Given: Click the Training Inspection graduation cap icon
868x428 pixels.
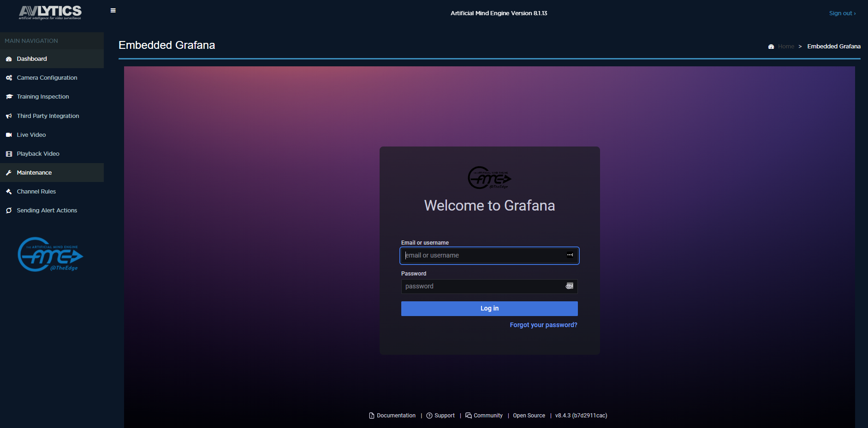Looking at the screenshot, I should [x=9, y=97].
